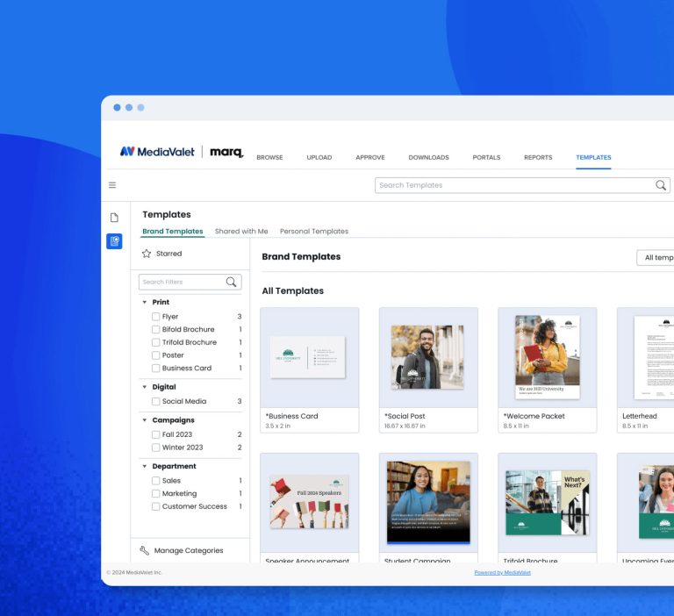Click the Search Filters magnifier icon

tap(232, 282)
